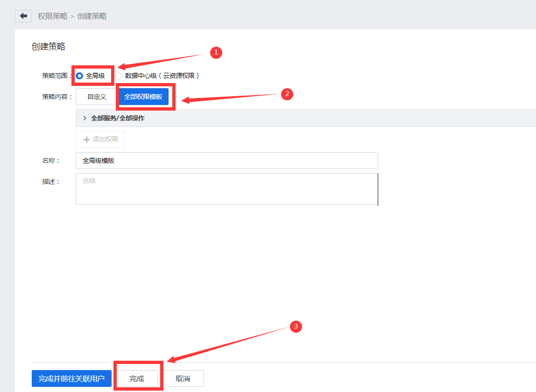Image resolution: width=536 pixels, height=392 pixels.
Task: Click the red number 2 marker
Action: [287, 94]
